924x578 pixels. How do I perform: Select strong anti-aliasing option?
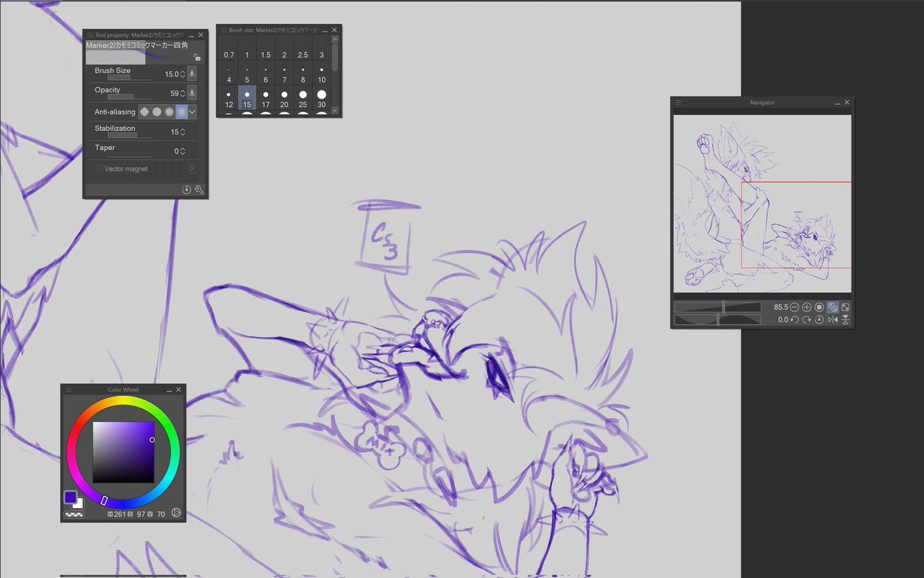[x=181, y=112]
